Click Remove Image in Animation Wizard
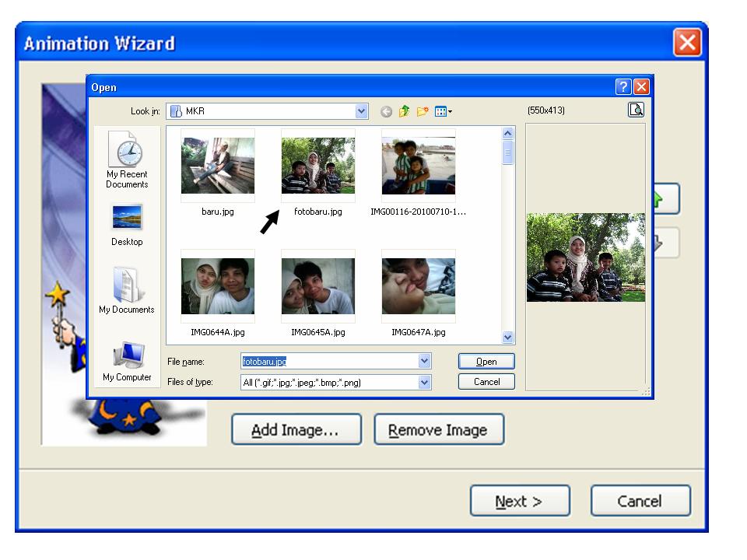The width and height of the screenshot is (747, 560). click(439, 429)
